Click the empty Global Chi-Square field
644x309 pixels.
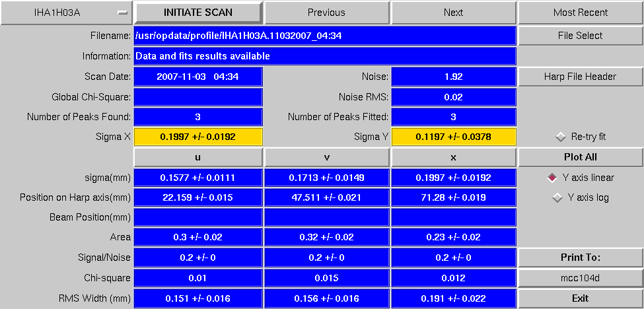(198, 97)
